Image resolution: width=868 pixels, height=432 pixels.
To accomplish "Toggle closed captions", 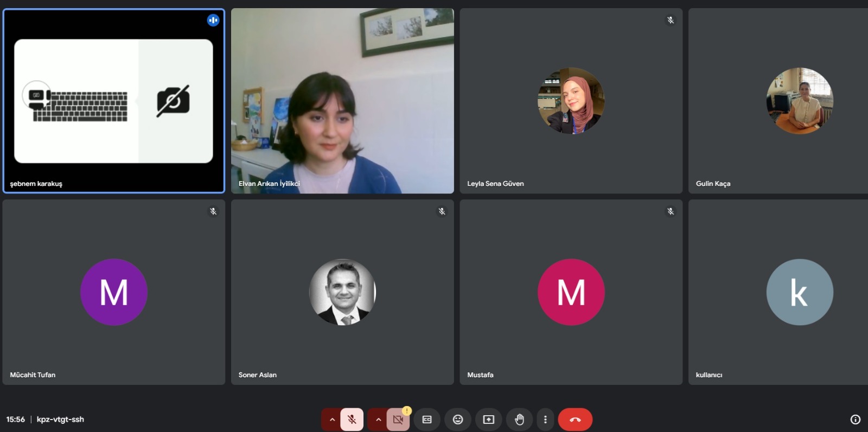I will 427,420.
